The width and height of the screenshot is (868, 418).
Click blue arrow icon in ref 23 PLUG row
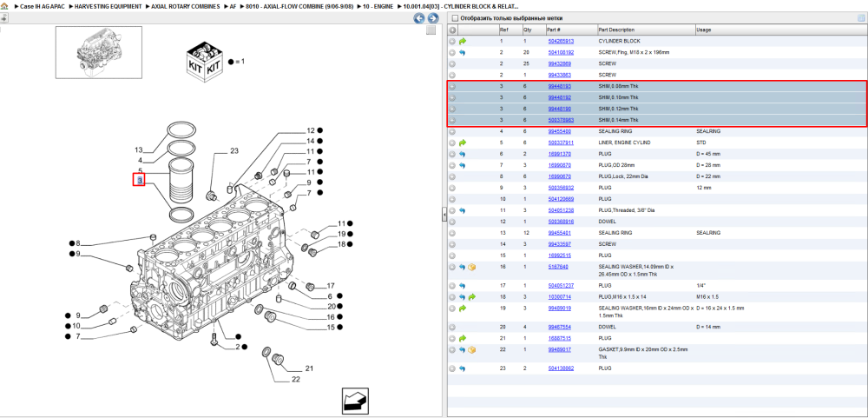(463, 368)
